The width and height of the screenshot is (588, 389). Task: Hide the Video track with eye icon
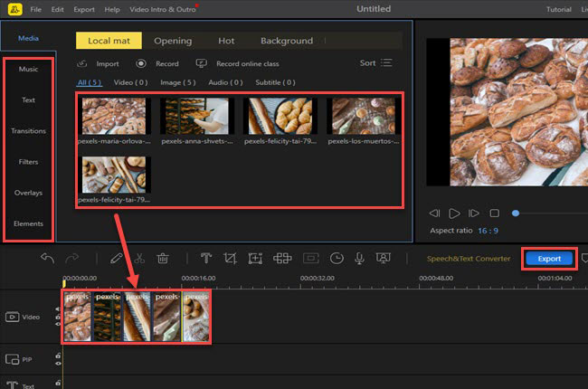(x=58, y=324)
